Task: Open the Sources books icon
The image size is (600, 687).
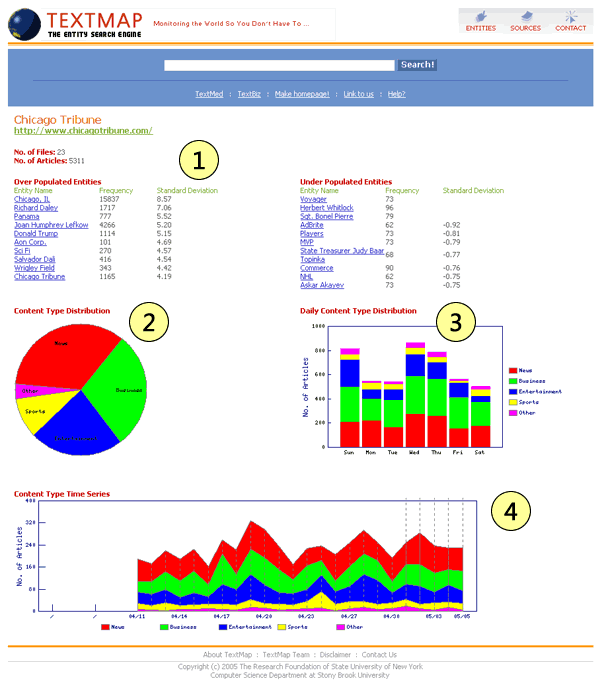Action: (526, 17)
